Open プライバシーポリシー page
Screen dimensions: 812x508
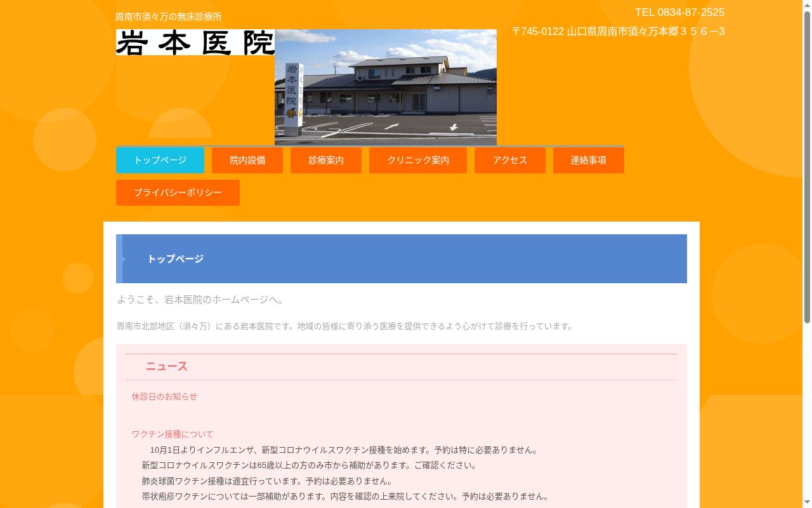[178, 193]
